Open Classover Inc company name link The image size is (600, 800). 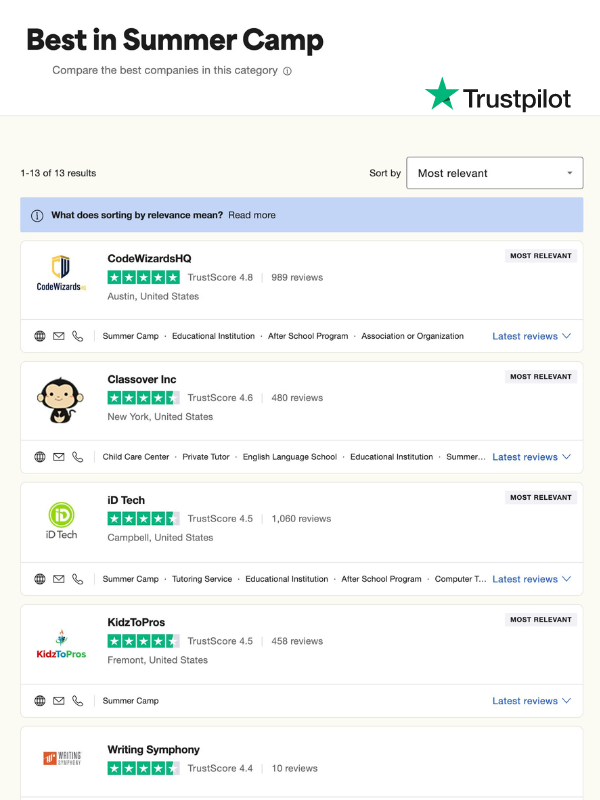(x=142, y=380)
